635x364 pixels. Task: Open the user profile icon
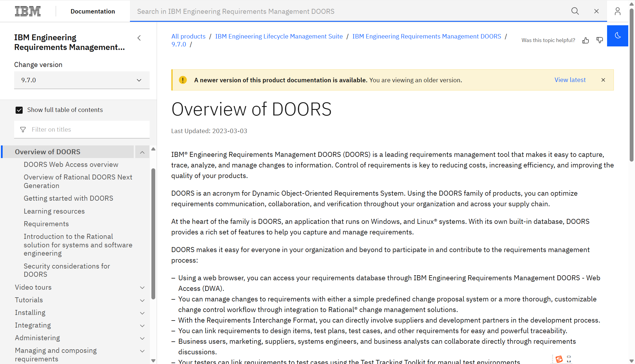click(x=617, y=11)
